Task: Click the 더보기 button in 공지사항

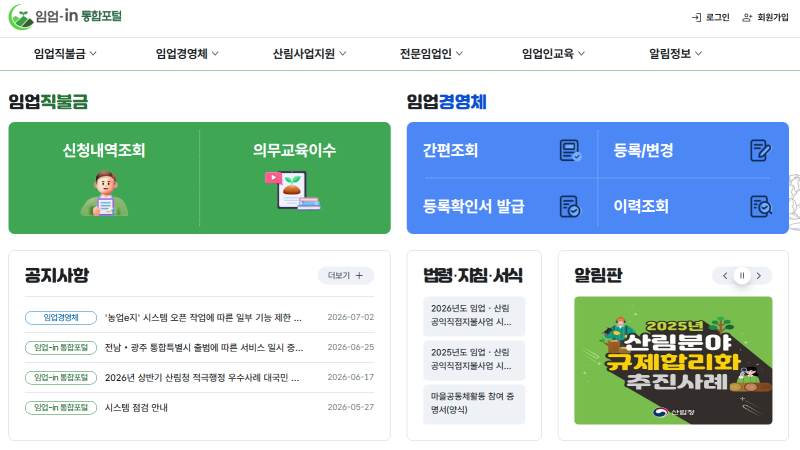Action: 346,276
